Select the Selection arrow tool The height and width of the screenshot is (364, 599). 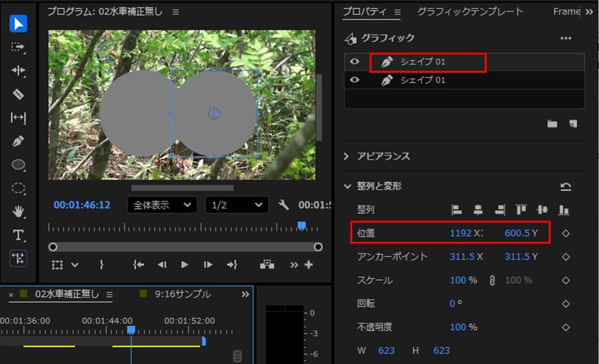(18, 24)
